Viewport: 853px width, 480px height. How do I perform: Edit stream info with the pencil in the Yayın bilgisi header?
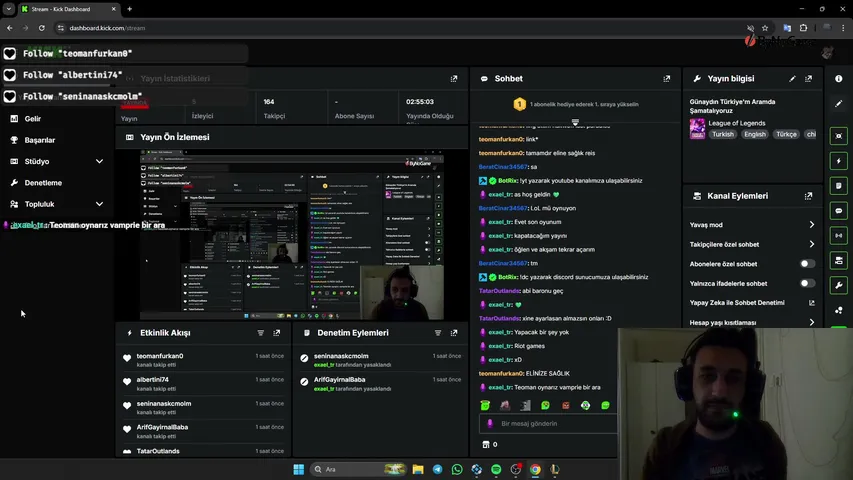coord(792,79)
